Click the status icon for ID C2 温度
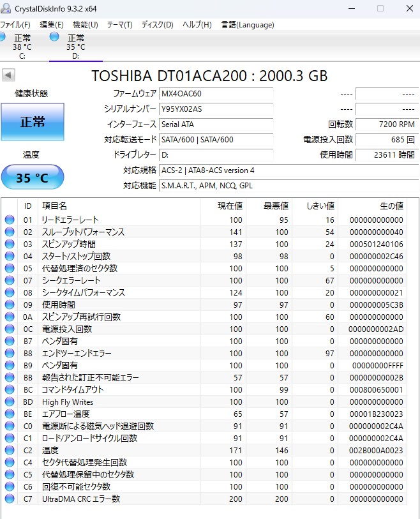Image resolution: width=420 pixels, height=519 pixels. (10, 450)
